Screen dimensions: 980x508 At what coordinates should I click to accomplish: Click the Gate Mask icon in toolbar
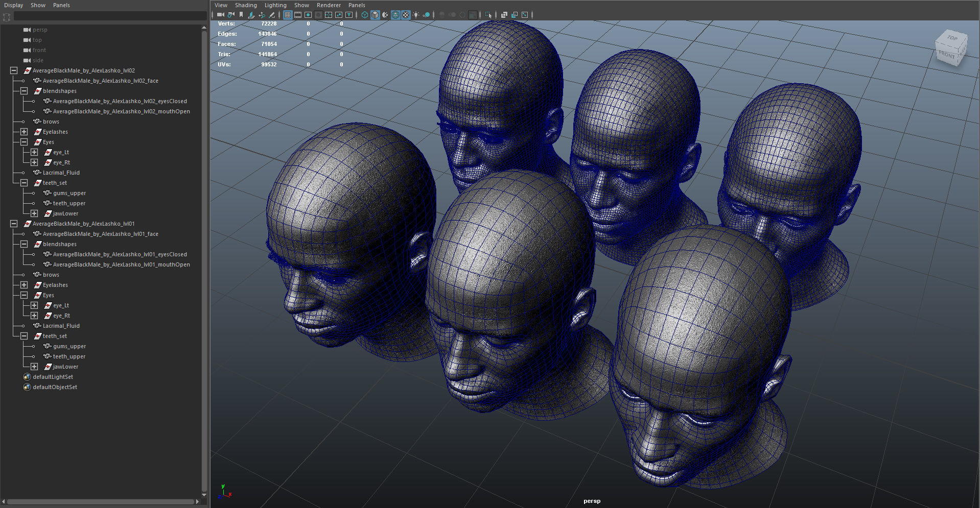pos(318,15)
